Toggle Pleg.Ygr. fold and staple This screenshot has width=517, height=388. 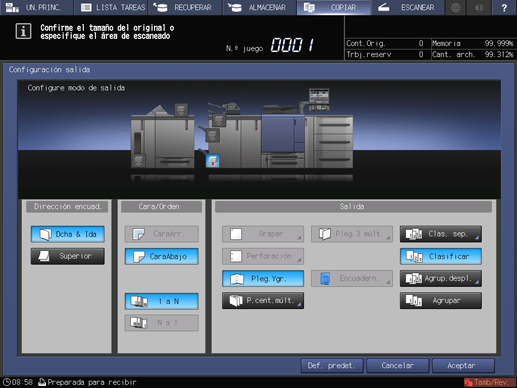(x=263, y=278)
